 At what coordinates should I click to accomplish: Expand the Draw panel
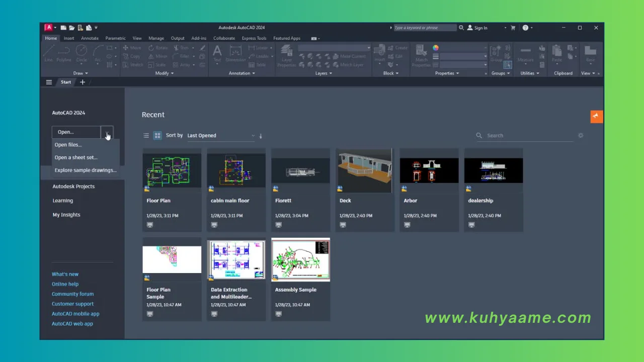click(80, 73)
